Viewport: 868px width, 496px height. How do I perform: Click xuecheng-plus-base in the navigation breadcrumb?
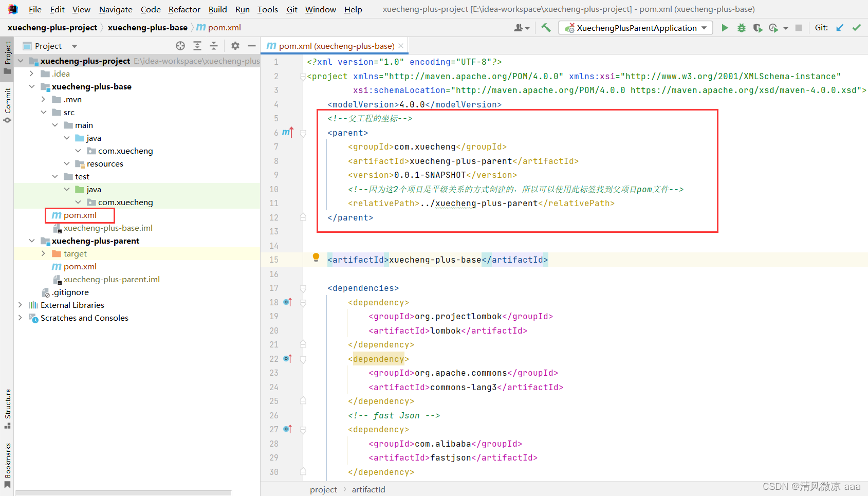point(147,27)
